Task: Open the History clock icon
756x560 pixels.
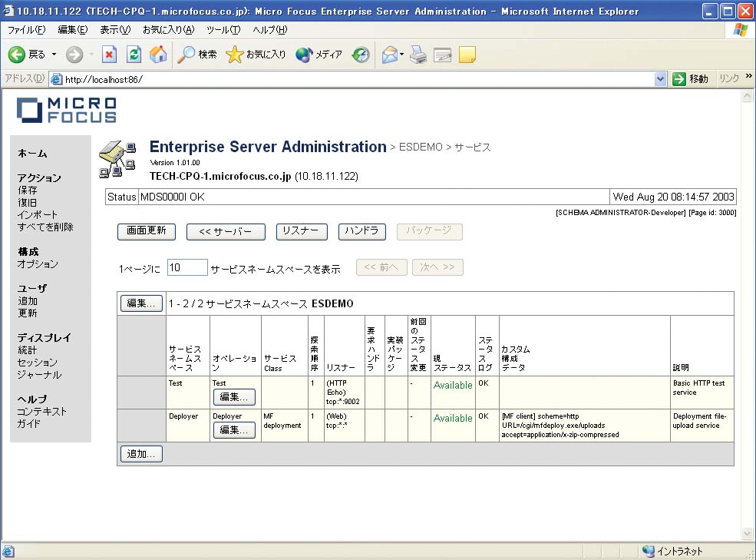Action: click(361, 55)
